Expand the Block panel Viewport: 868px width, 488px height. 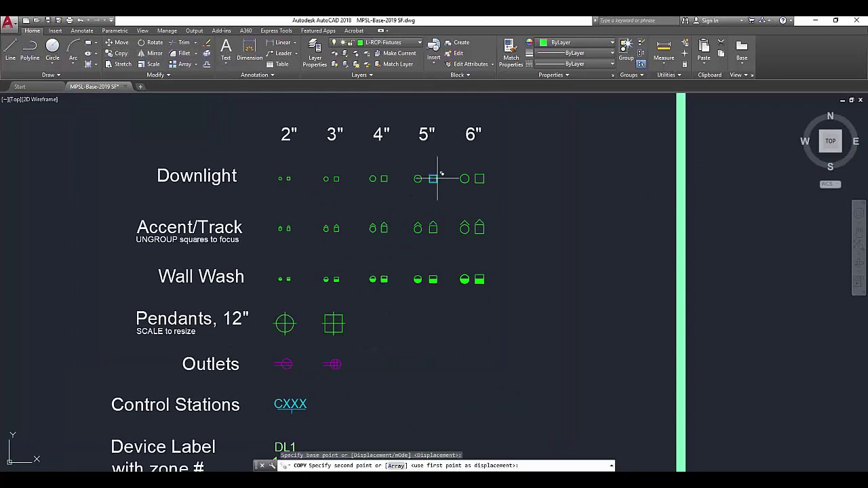460,75
